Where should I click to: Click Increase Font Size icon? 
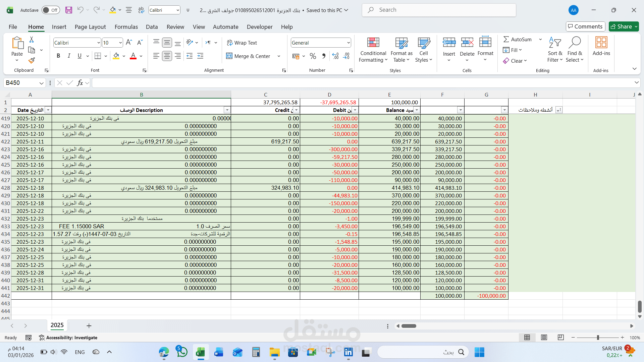tap(129, 43)
